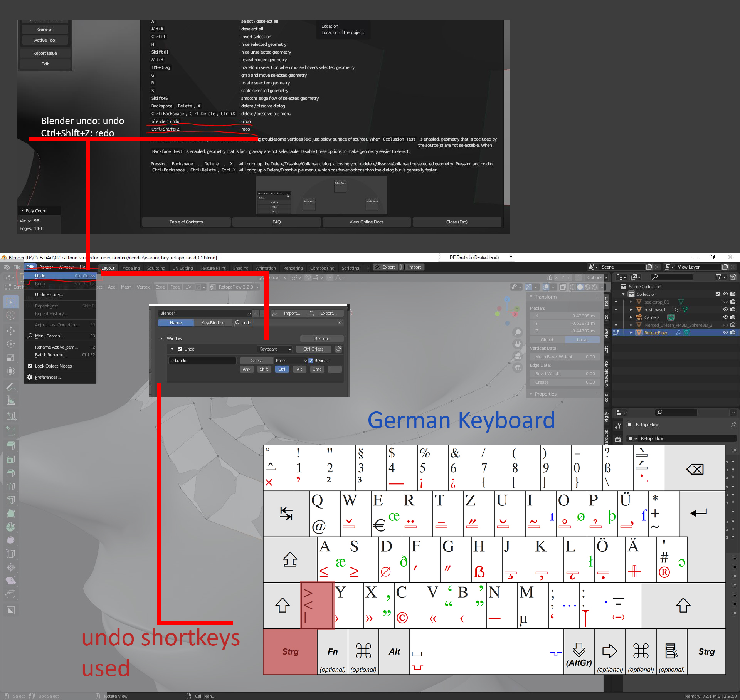
Task: Select the Loop Cut tool
Action: point(11,487)
